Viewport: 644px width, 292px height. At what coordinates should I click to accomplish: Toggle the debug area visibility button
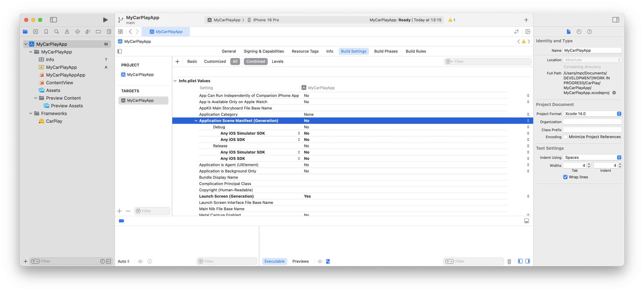526,221
